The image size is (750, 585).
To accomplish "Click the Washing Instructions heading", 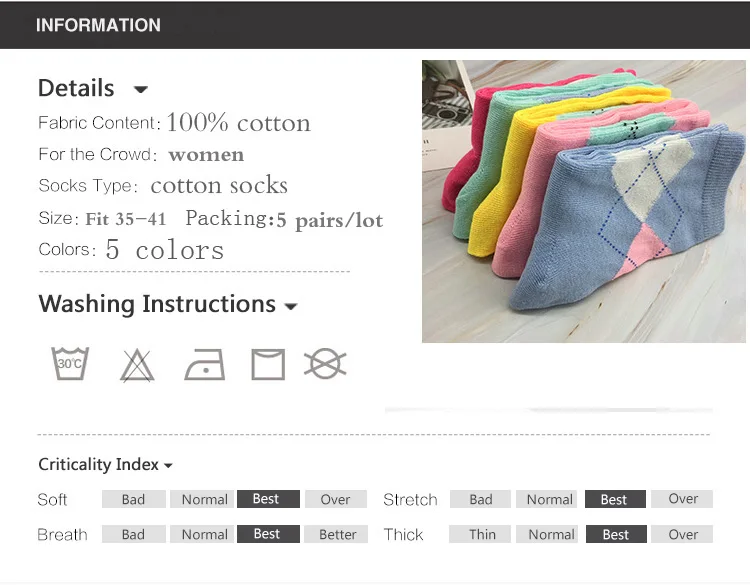I will (157, 304).
